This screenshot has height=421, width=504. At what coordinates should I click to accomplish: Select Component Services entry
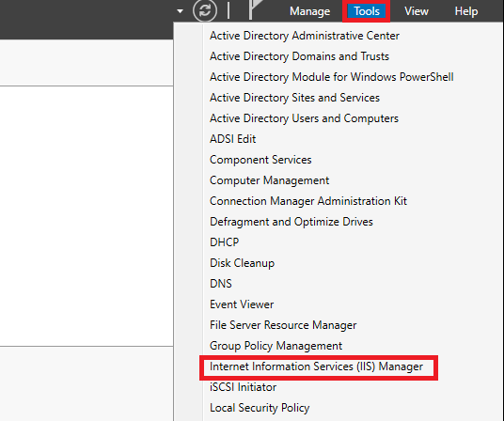pos(260,160)
